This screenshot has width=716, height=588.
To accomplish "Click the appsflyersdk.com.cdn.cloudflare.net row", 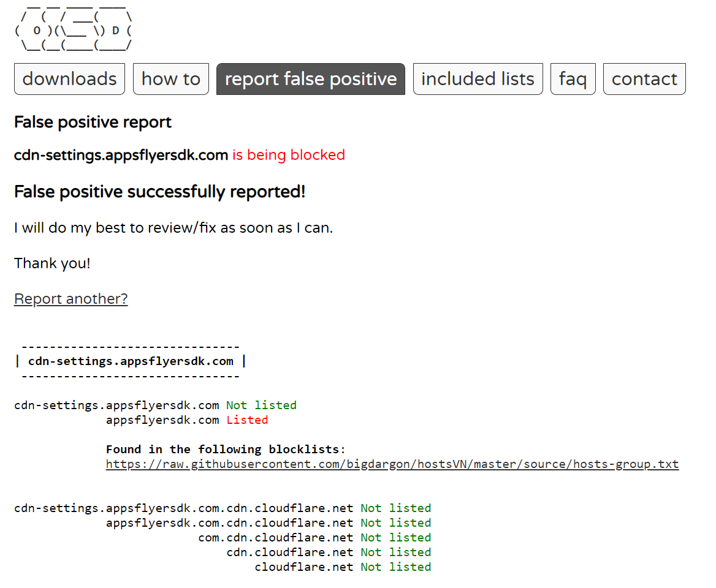I will 268,522.
